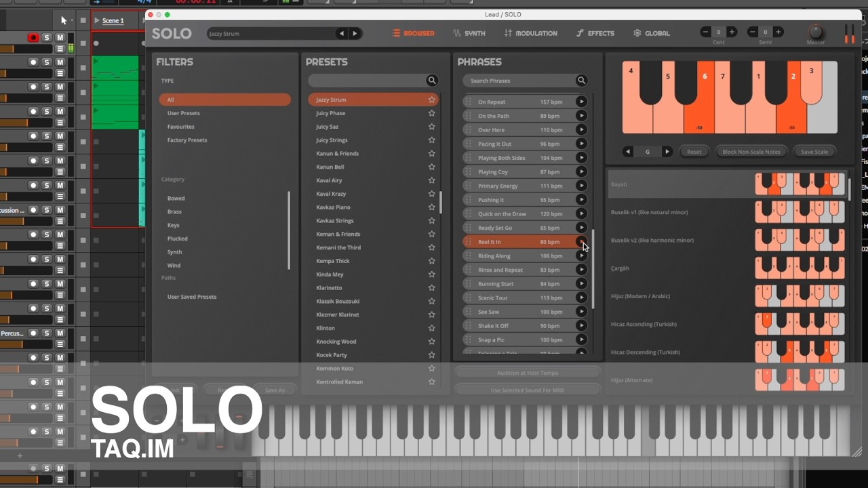Select the Klezmer Klarinet preset

[x=338, y=314]
